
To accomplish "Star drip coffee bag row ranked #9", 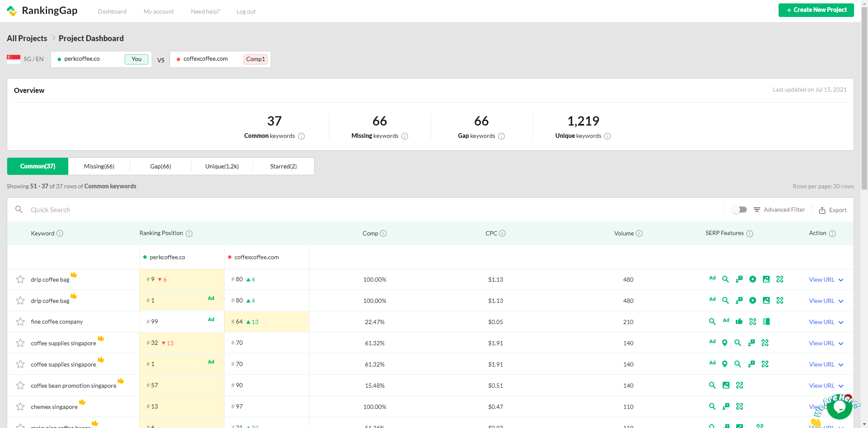I will (20, 279).
